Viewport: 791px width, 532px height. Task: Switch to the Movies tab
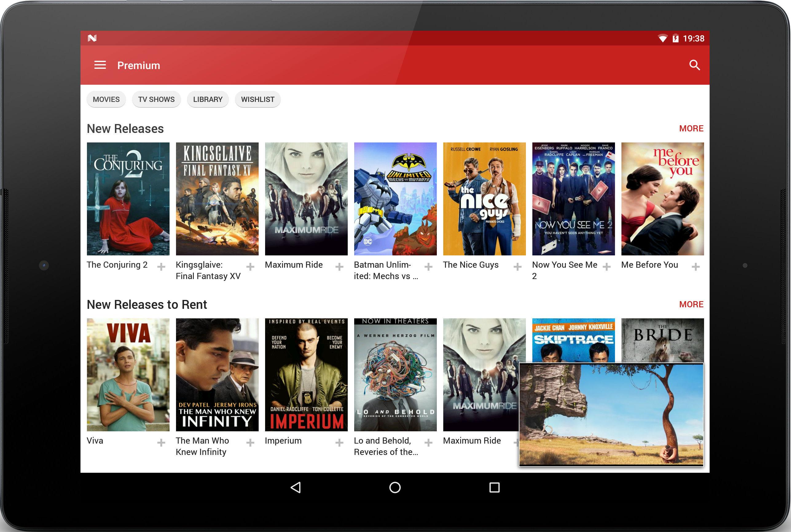(106, 99)
